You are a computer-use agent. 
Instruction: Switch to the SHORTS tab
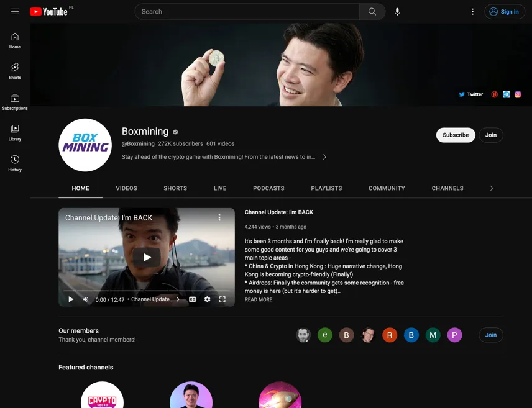175,188
